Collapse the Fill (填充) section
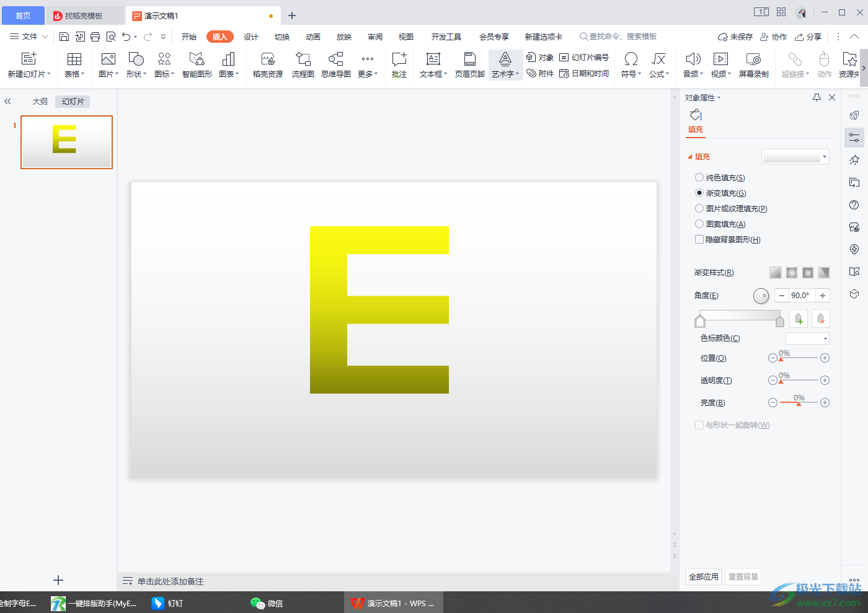This screenshot has height=613, width=868. [x=690, y=157]
